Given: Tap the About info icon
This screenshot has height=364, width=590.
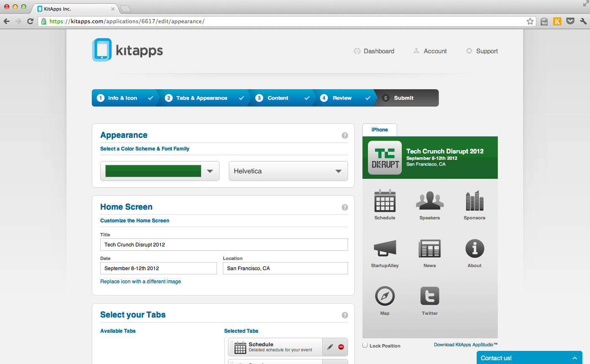Looking at the screenshot, I should pyautogui.click(x=474, y=249).
